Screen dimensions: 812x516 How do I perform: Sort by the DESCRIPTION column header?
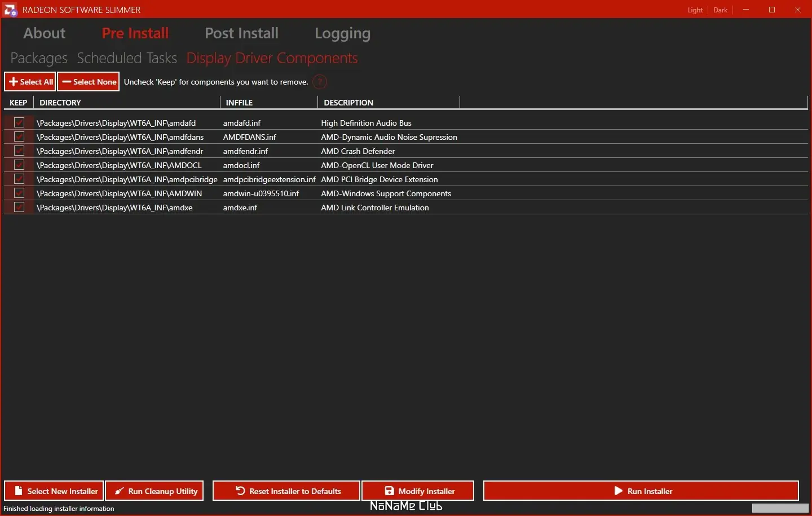pos(389,103)
